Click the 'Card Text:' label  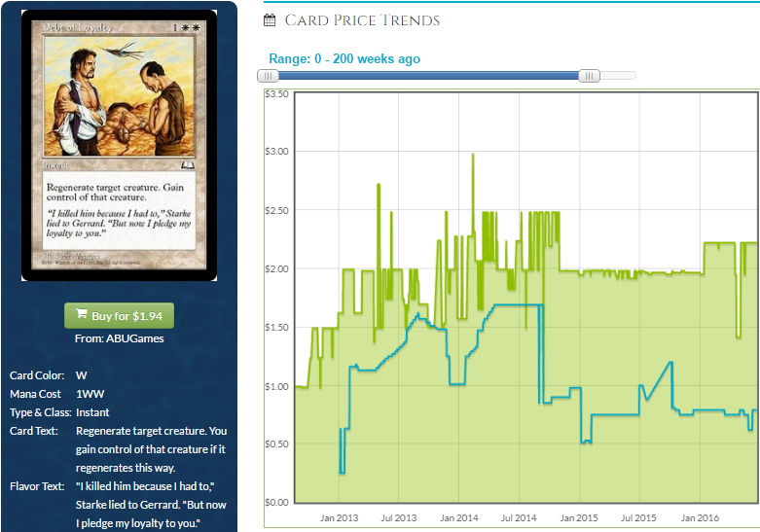point(34,431)
